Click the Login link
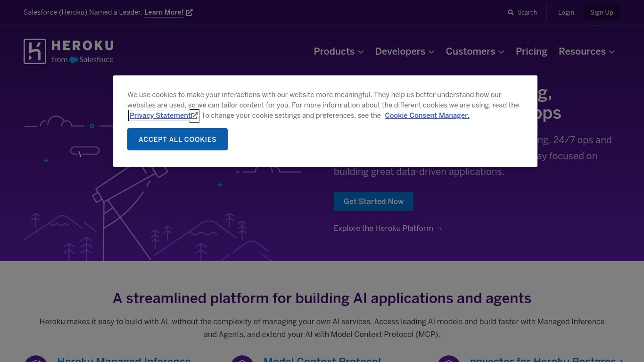Image resolution: width=644 pixels, height=362 pixels. [x=566, y=13]
